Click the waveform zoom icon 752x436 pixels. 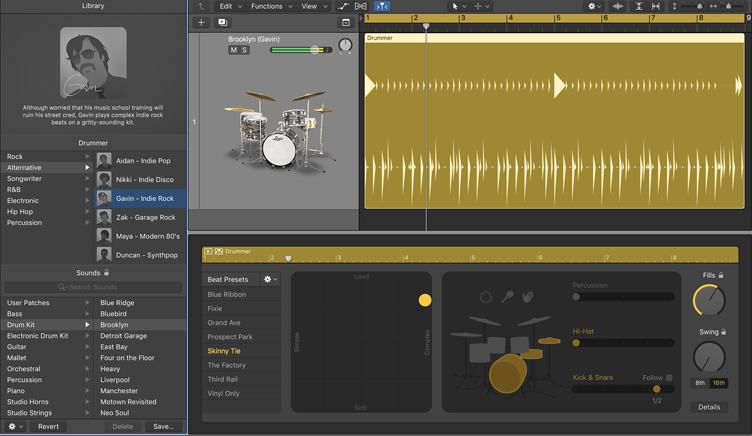[x=618, y=6]
